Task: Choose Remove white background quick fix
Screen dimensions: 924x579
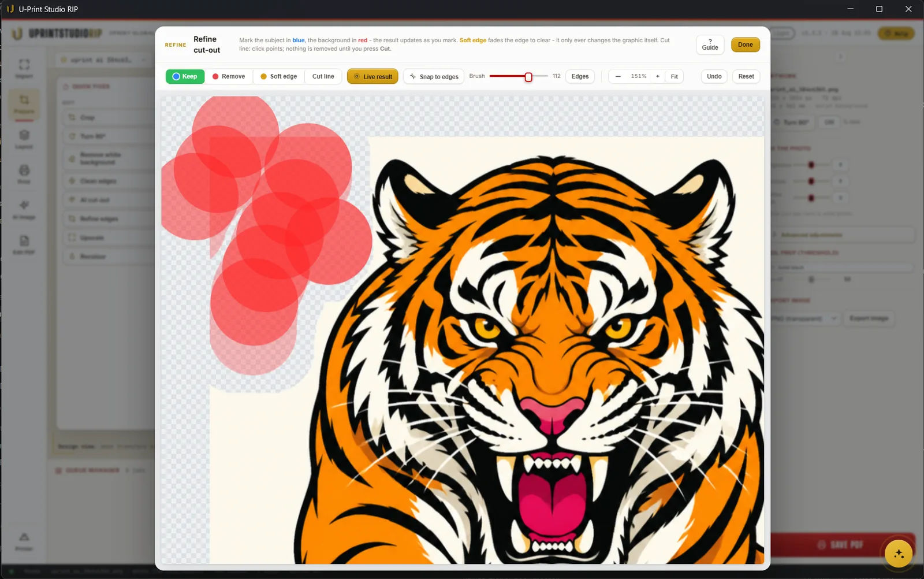Action: tap(109, 158)
